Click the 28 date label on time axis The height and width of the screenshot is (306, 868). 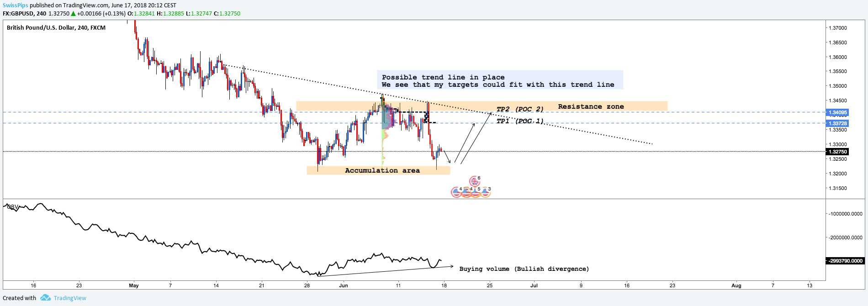click(307, 285)
